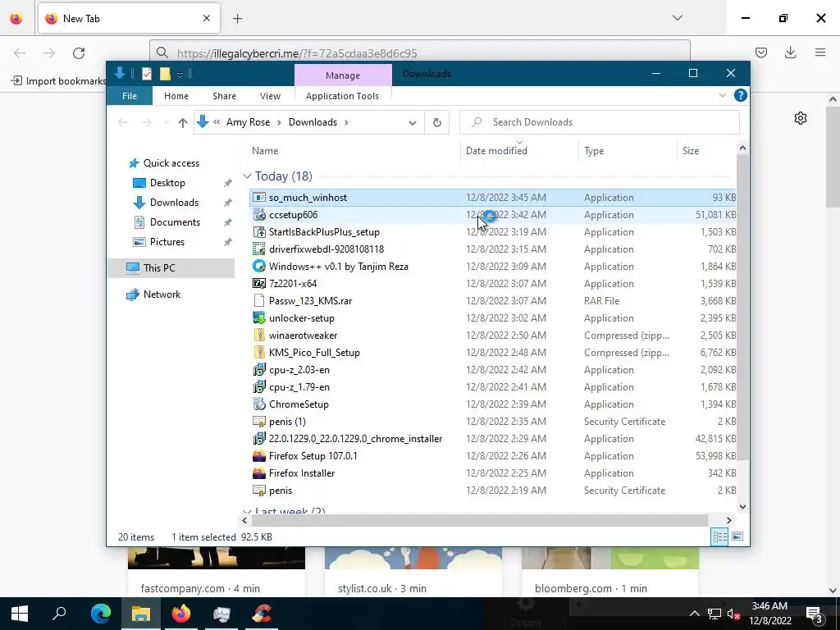Image resolution: width=840 pixels, height=630 pixels.
Task: Click the Firefox Installer file icon
Action: tap(259, 473)
